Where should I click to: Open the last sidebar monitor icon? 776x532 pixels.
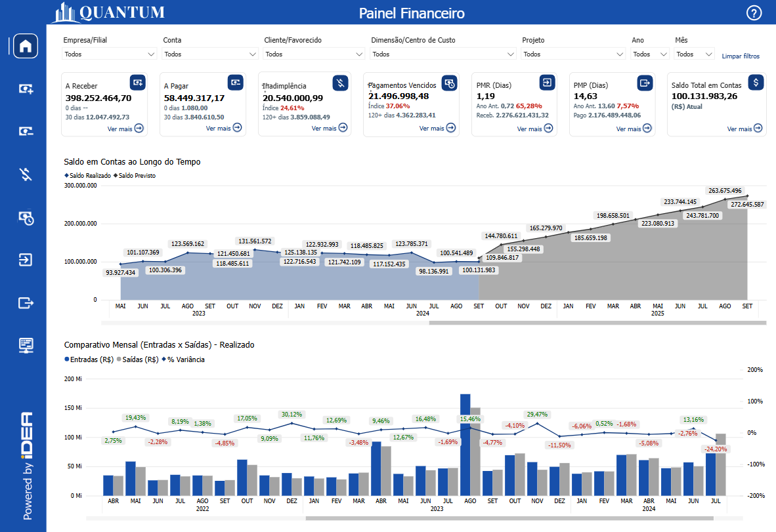pyautogui.click(x=26, y=345)
